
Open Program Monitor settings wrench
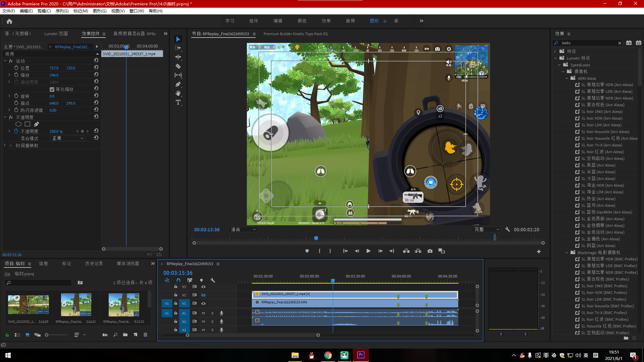pyautogui.click(x=507, y=230)
